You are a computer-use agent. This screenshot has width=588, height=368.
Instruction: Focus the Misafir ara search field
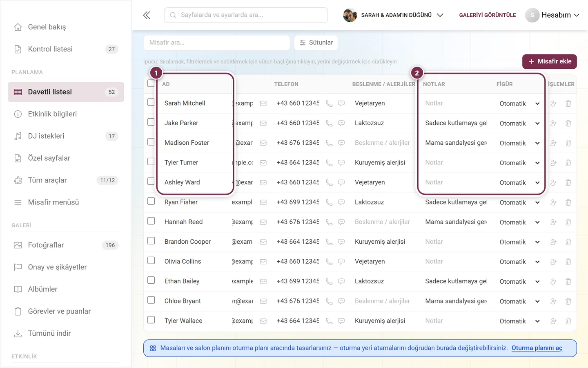(x=217, y=43)
